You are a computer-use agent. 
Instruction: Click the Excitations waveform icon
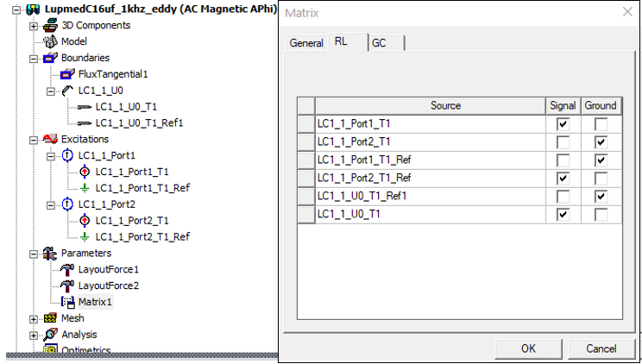click(50, 139)
